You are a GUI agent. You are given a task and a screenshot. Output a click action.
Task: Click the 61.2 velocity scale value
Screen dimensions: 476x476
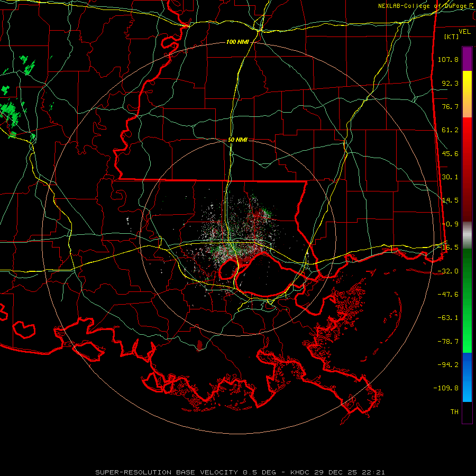(450, 130)
